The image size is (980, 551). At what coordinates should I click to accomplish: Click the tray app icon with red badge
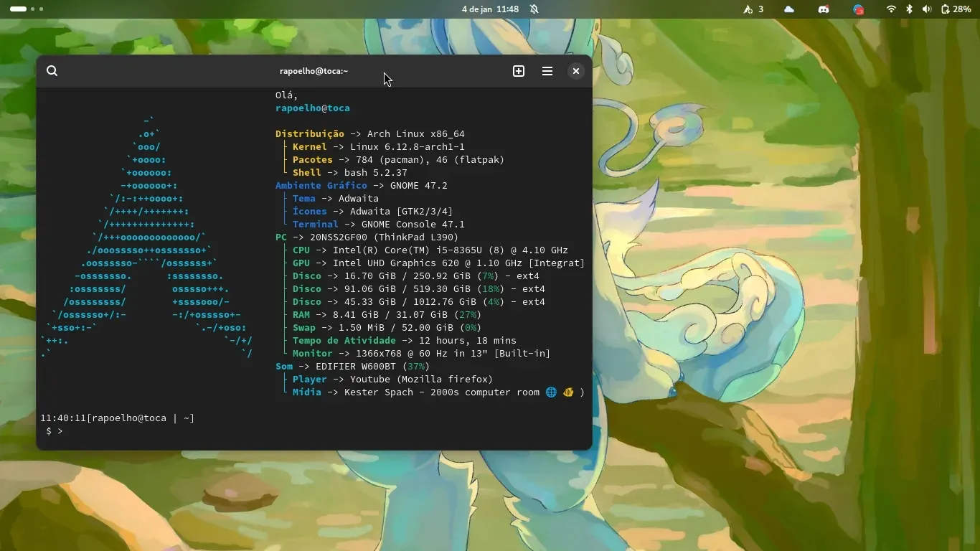[x=858, y=9]
